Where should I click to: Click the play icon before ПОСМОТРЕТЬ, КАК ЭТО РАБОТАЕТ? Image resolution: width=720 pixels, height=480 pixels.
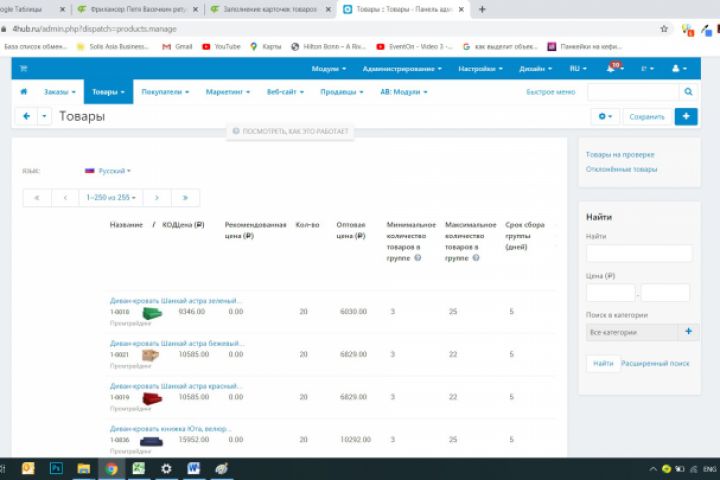coord(236,131)
